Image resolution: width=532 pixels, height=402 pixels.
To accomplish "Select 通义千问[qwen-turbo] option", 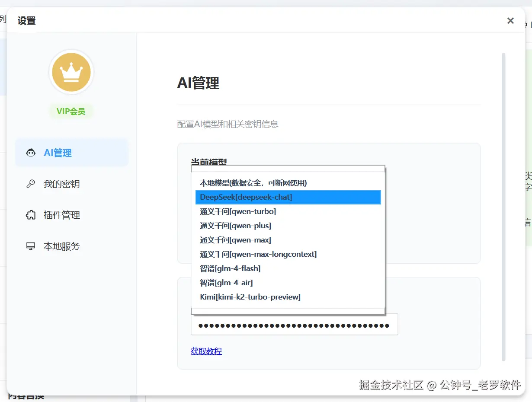I will (288, 211).
